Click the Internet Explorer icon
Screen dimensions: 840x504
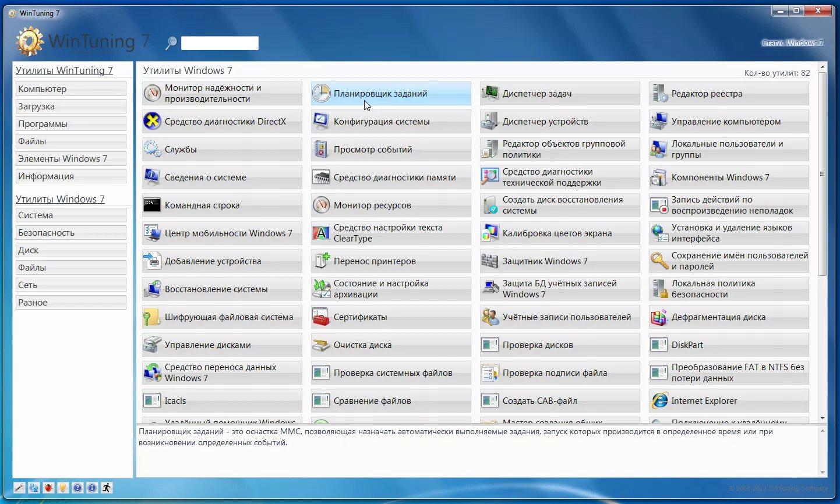tap(659, 400)
